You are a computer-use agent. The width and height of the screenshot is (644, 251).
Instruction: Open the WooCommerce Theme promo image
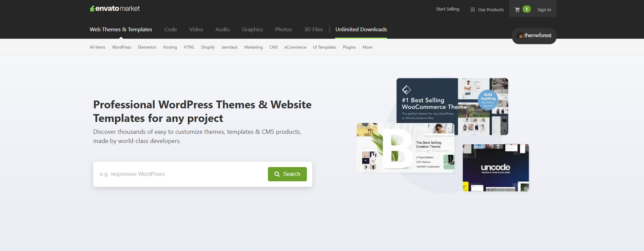click(x=452, y=106)
